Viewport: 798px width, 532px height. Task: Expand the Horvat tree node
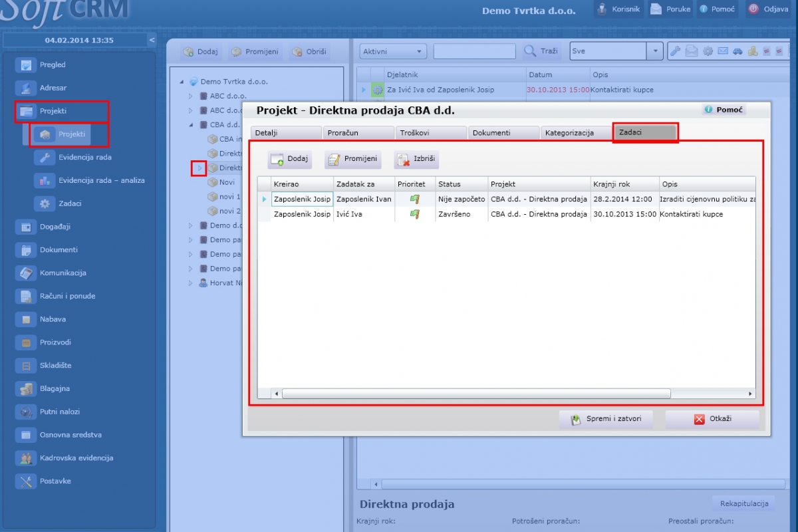(191, 283)
